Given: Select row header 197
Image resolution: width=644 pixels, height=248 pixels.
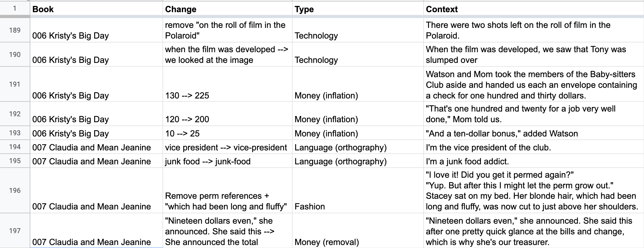Looking at the screenshot, I should (15, 231).
